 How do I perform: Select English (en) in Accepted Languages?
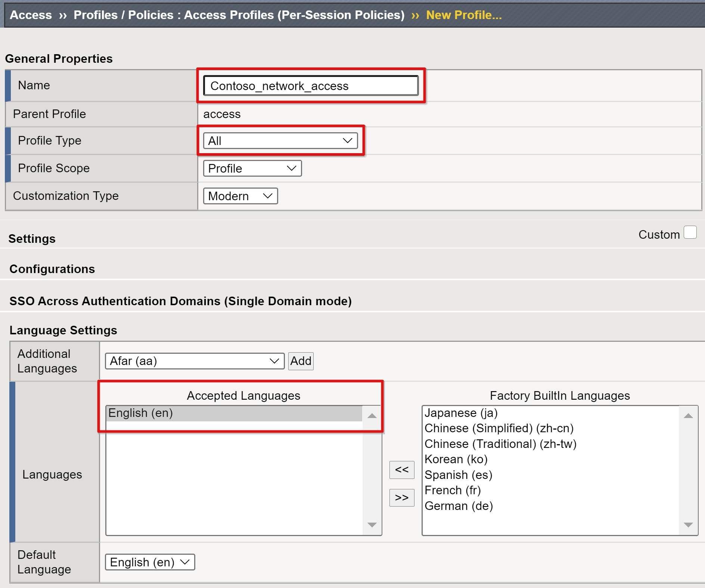pos(234,413)
